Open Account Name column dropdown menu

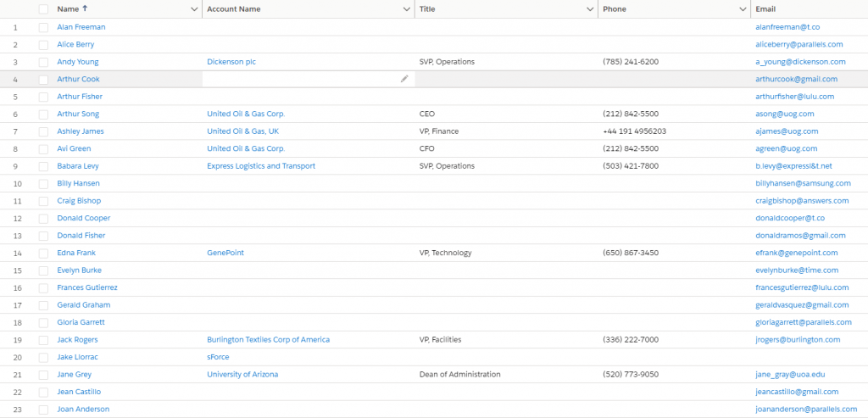point(407,9)
